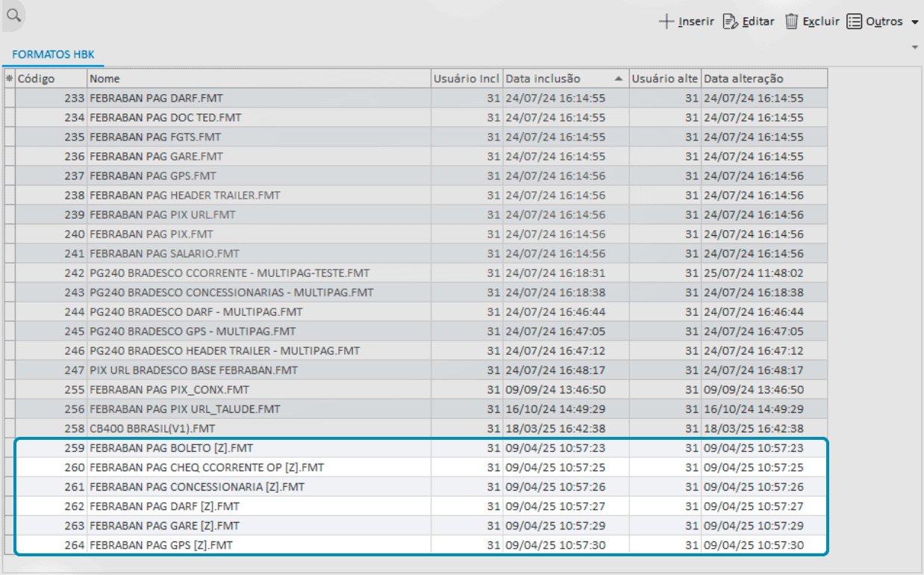Screen dimensions: 924x575
Task: Select PG240 BRADESCO DARF - MULTIPAG.FMT
Action: (x=416, y=311)
